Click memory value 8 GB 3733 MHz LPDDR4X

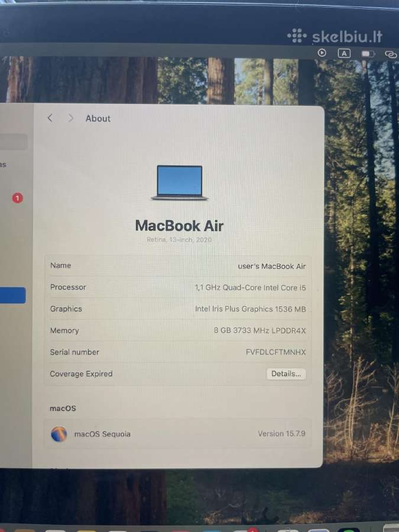[x=260, y=330]
